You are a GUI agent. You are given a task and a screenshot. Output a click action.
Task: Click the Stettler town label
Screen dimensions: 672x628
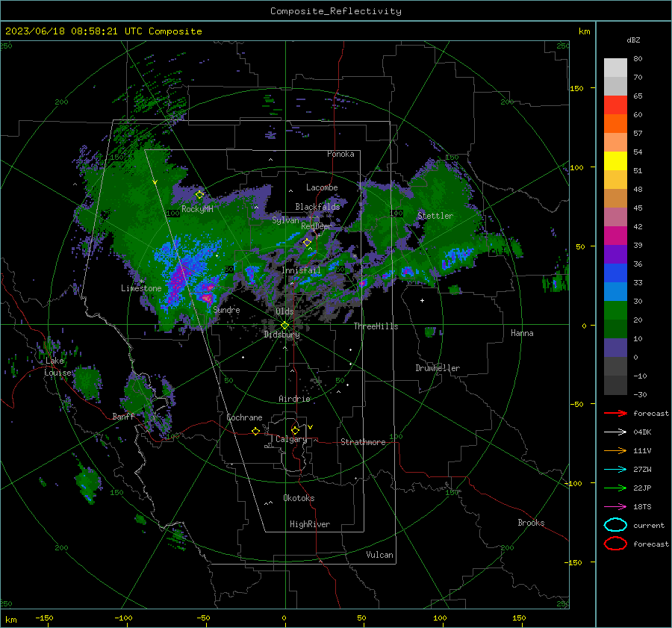click(x=435, y=216)
